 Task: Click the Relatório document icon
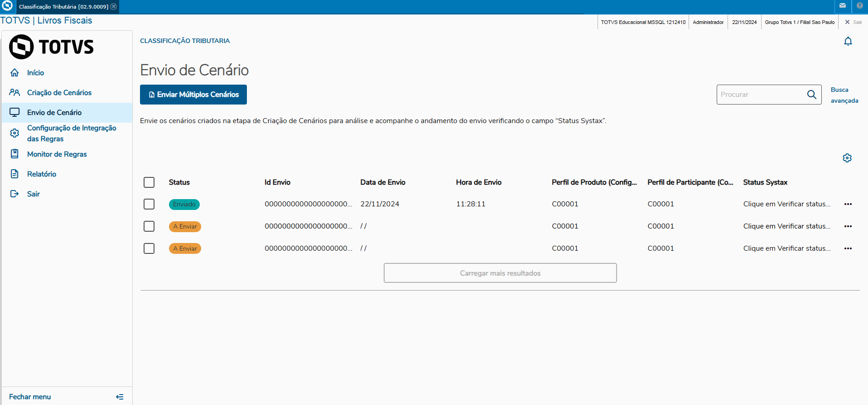pyautogui.click(x=14, y=174)
